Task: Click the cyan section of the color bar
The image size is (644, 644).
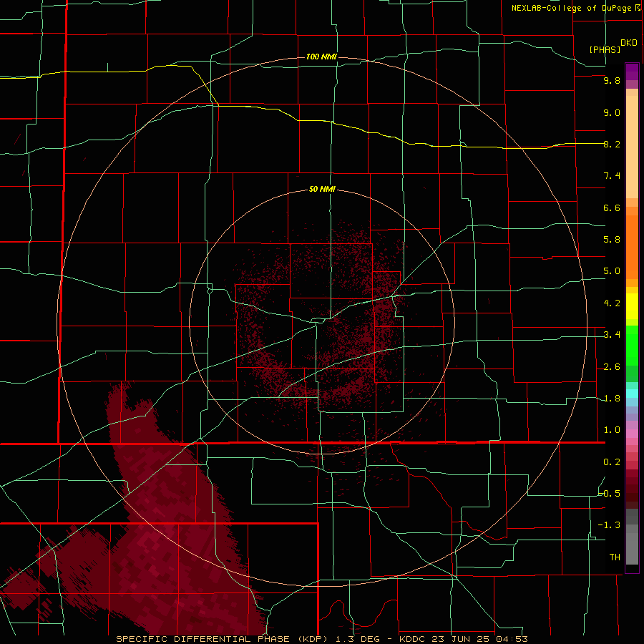Action: tap(632, 394)
